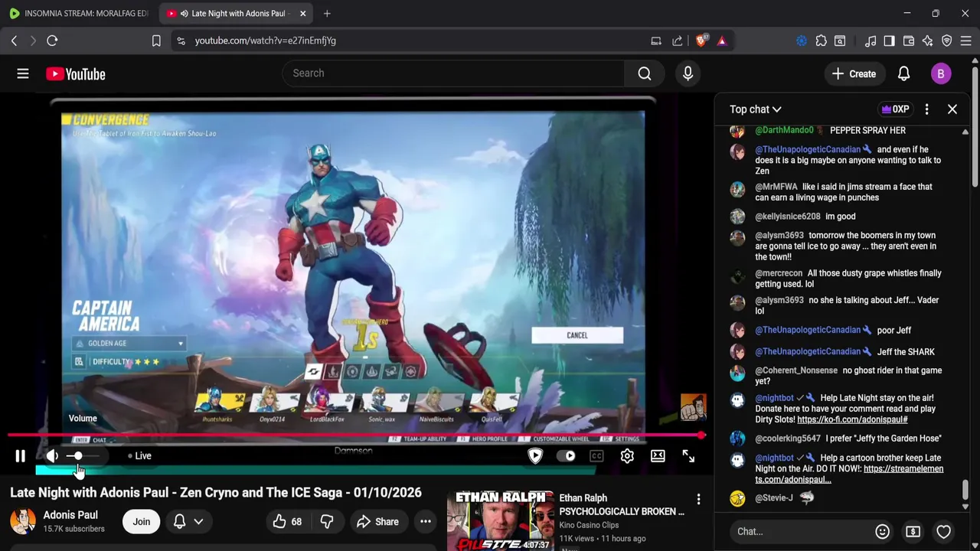Send a heart reaction in chat

pos(943,531)
